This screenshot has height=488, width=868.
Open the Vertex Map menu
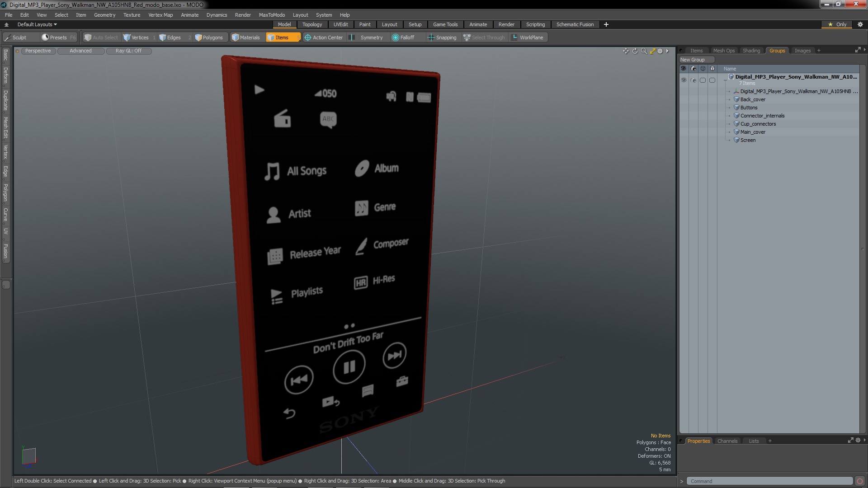[x=160, y=15]
